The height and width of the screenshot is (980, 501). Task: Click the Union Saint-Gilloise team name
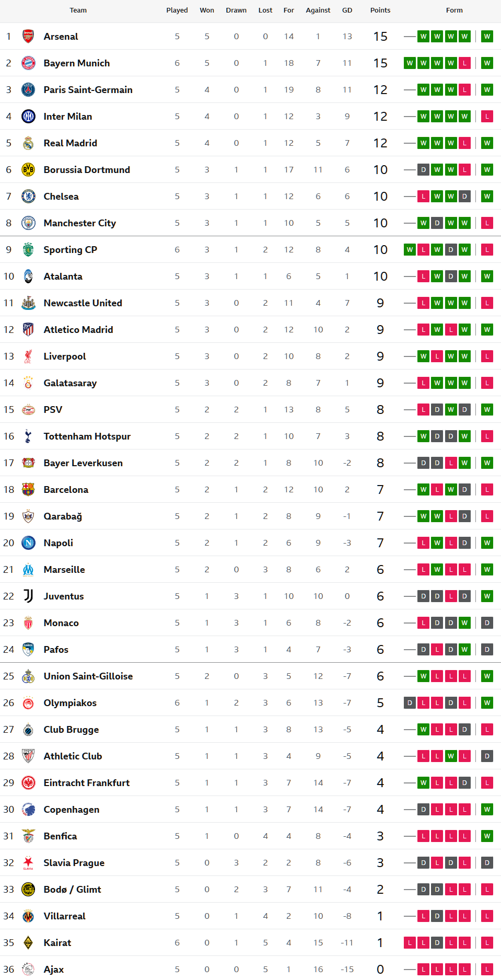coord(88,676)
